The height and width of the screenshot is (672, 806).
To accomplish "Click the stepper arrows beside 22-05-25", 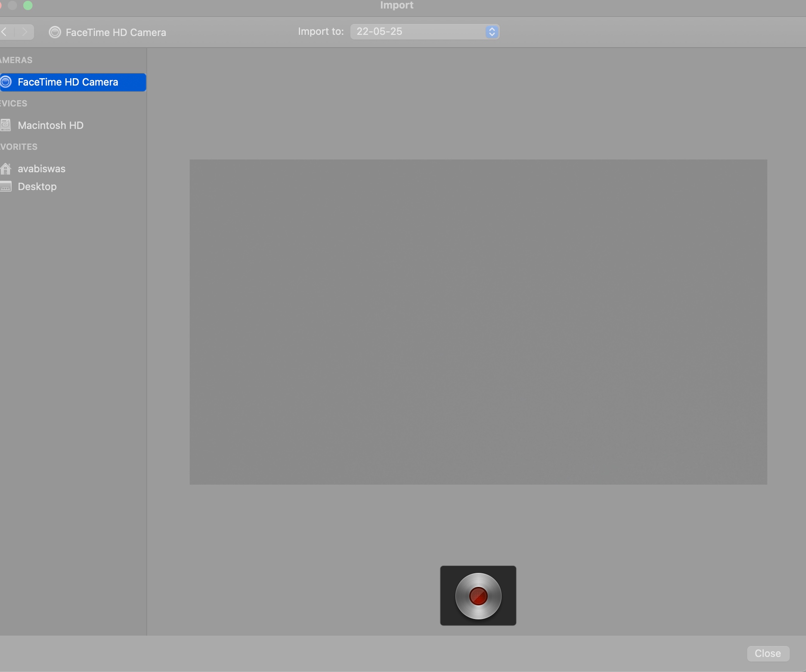I will [491, 32].
